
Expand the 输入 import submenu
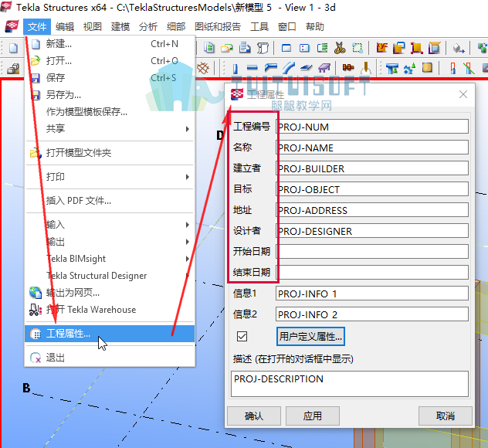pos(110,225)
